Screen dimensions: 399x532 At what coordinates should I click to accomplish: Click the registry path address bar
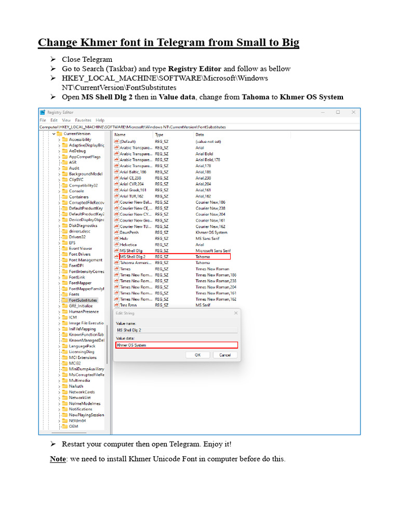(x=199, y=127)
